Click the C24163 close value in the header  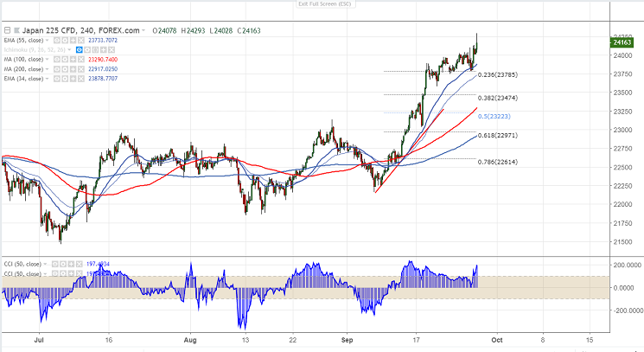click(x=249, y=31)
